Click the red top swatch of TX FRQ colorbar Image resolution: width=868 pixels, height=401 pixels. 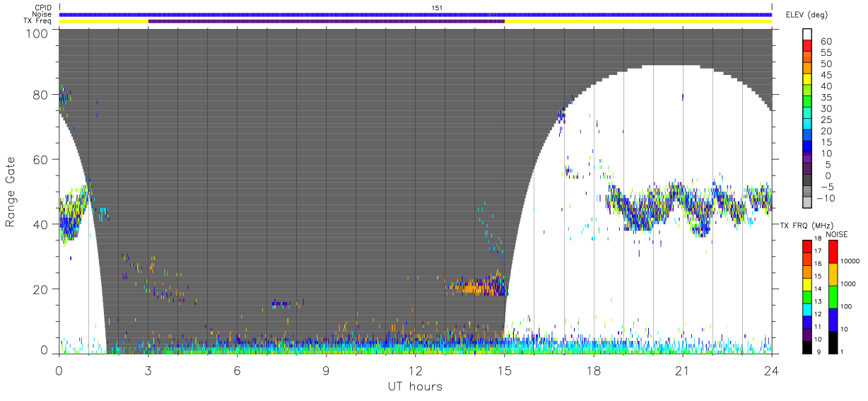coord(806,246)
